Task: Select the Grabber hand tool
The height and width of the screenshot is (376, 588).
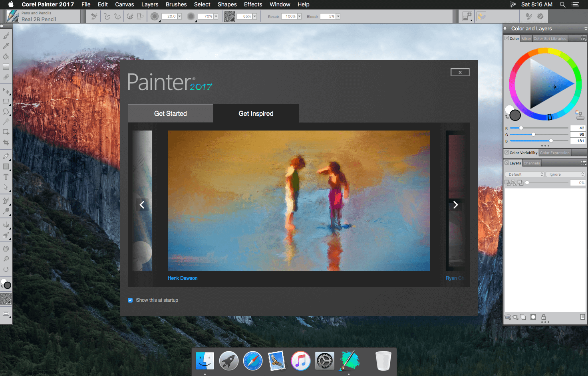Action: point(6,249)
